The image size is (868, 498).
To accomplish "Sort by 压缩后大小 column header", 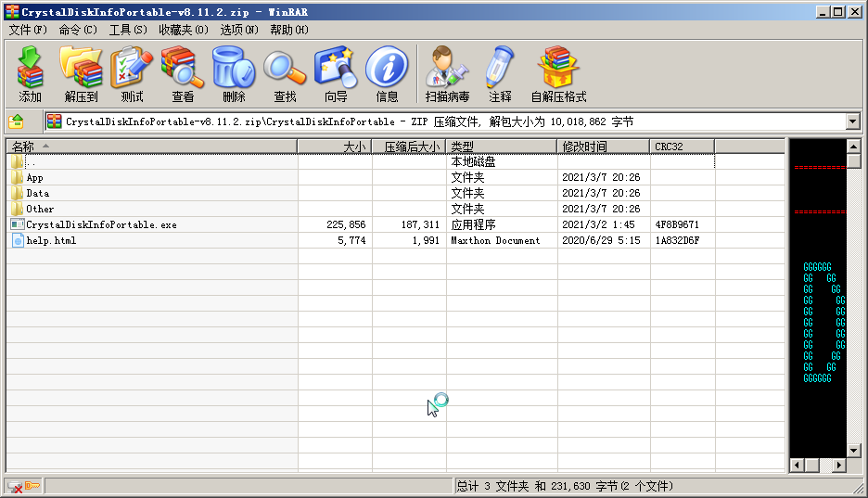I will tap(409, 147).
